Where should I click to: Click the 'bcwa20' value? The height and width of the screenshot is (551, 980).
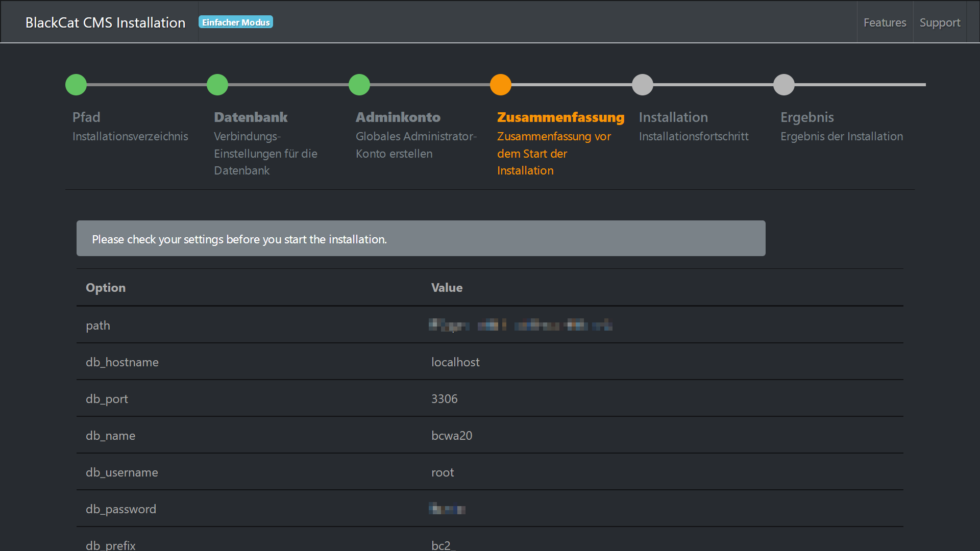coord(452,436)
